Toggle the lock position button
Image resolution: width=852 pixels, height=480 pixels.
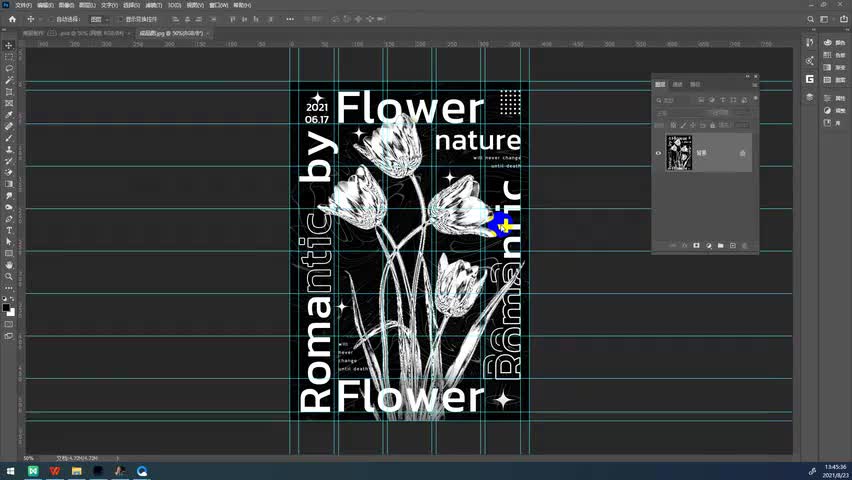click(x=693, y=125)
